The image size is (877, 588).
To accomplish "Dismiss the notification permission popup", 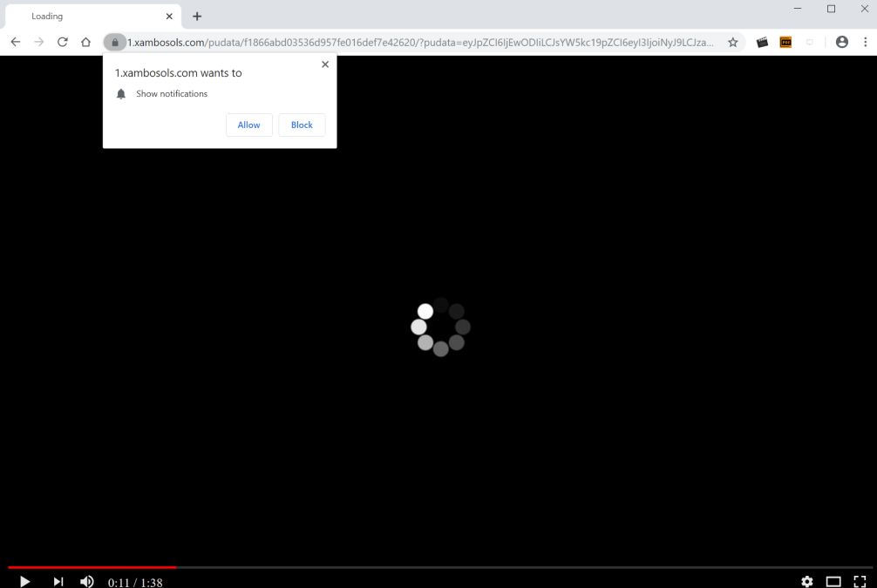I will pyautogui.click(x=325, y=64).
